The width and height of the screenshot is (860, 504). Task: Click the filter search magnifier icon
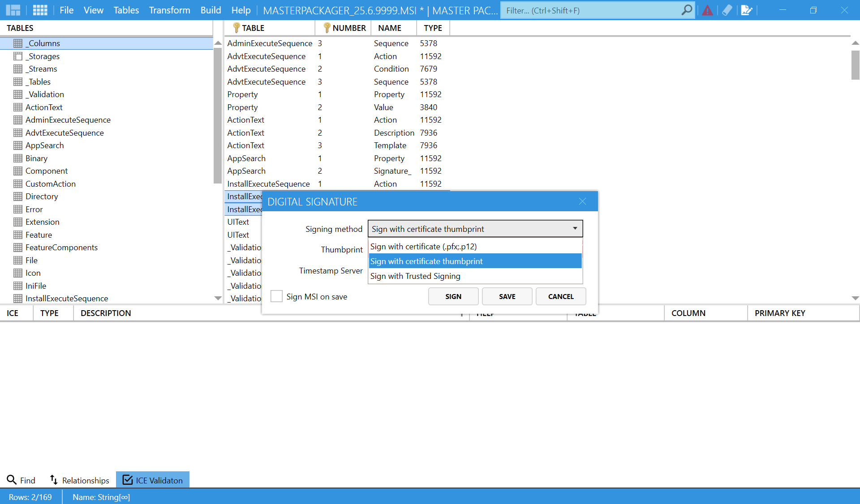(686, 10)
